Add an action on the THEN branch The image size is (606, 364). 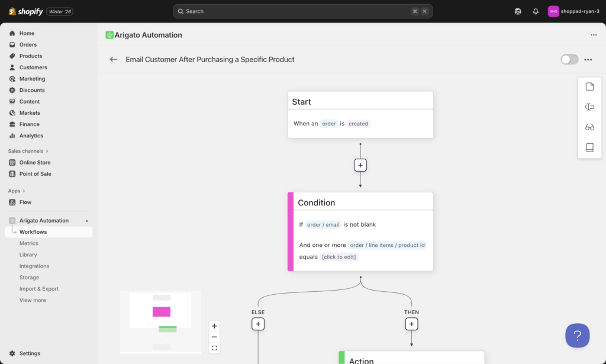coord(411,324)
